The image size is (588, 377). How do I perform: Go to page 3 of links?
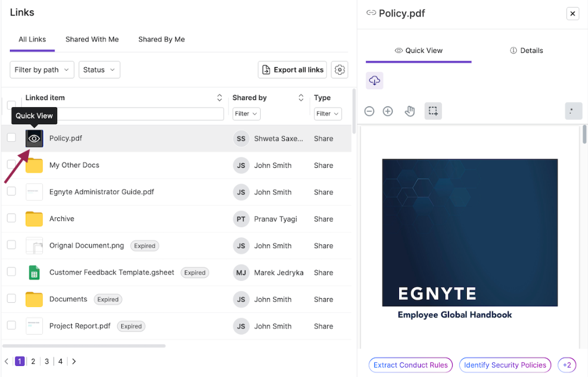(x=46, y=362)
